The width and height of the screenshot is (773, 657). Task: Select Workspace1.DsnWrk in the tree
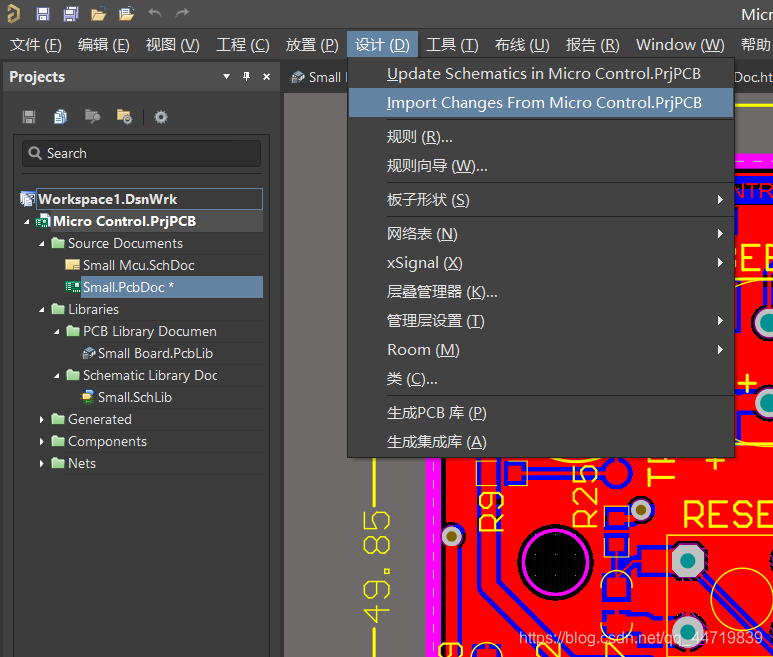pyautogui.click(x=149, y=199)
